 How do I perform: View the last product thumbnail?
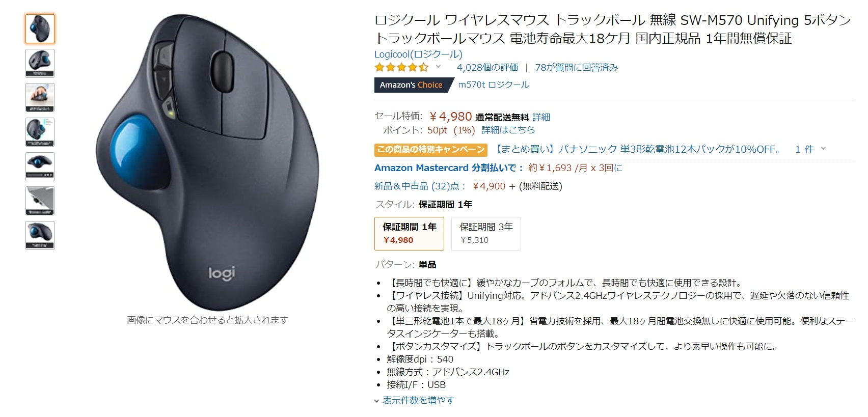pos(40,235)
